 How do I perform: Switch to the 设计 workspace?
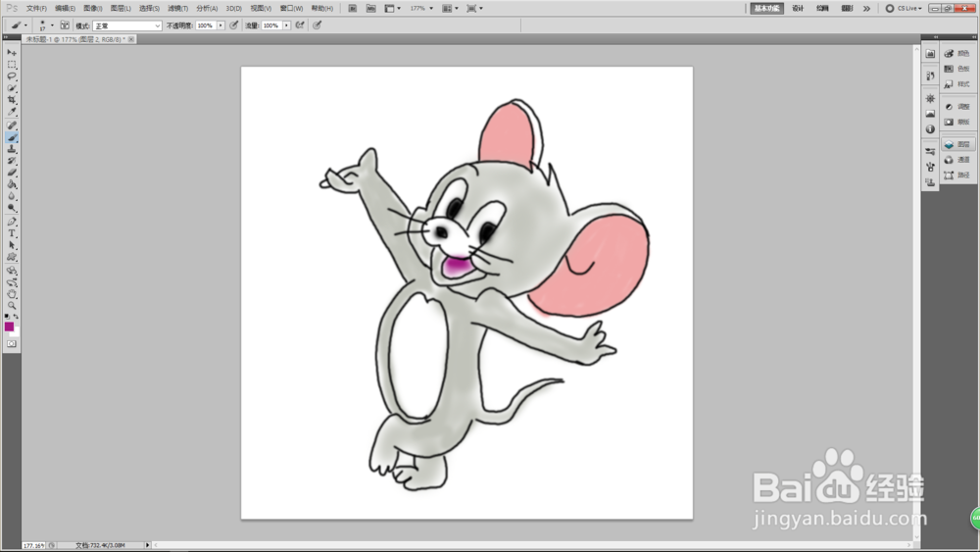click(798, 8)
